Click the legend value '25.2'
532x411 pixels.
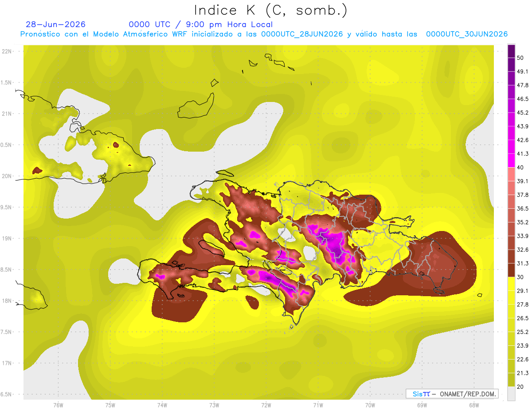tap(523, 332)
